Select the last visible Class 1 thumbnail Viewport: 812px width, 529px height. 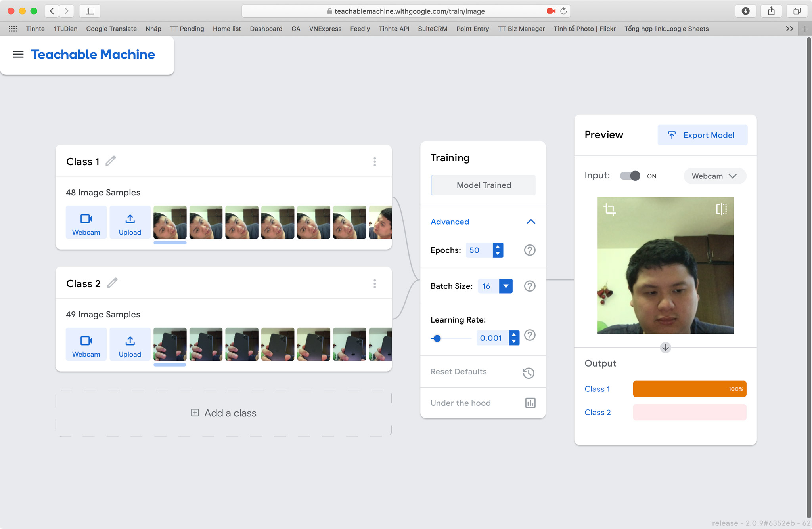[380, 222]
